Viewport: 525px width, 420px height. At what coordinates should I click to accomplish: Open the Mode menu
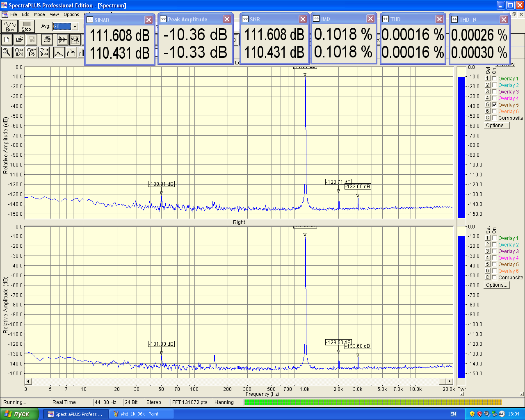click(39, 14)
